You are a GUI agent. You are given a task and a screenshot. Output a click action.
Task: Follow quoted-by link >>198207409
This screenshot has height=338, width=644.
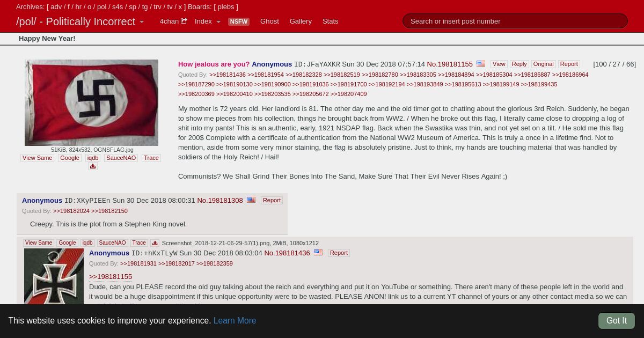349,94
